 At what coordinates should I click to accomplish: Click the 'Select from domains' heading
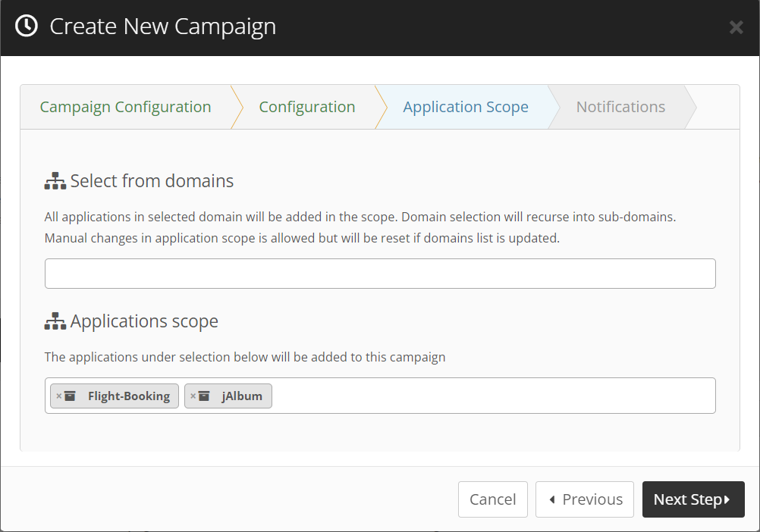(x=152, y=181)
